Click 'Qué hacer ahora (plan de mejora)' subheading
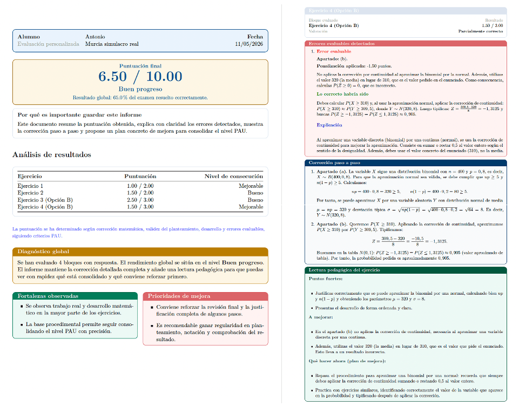 click(x=347, y=361)
